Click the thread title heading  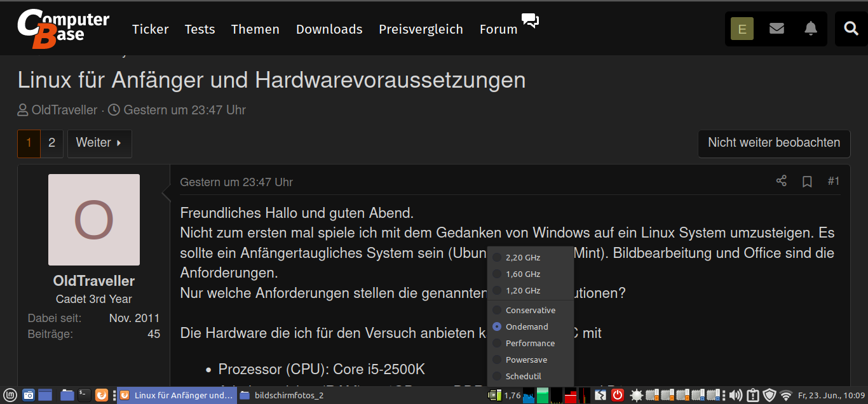[x=272, y=80]
